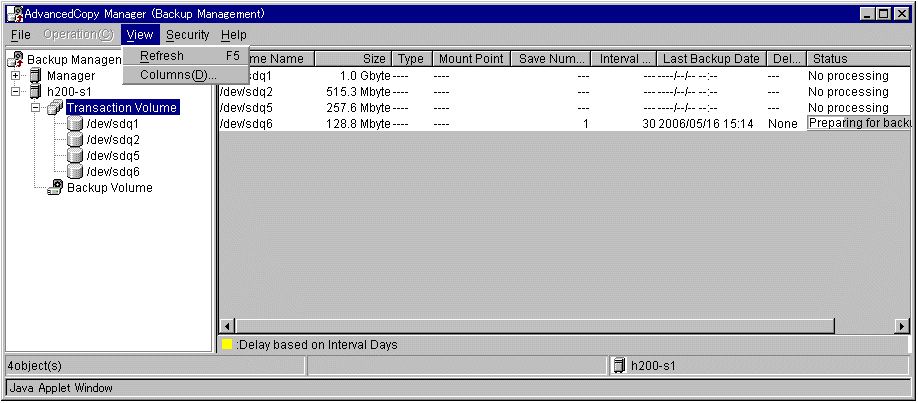
Task: Sort by the Status column header
Action: tap(858, 59)
